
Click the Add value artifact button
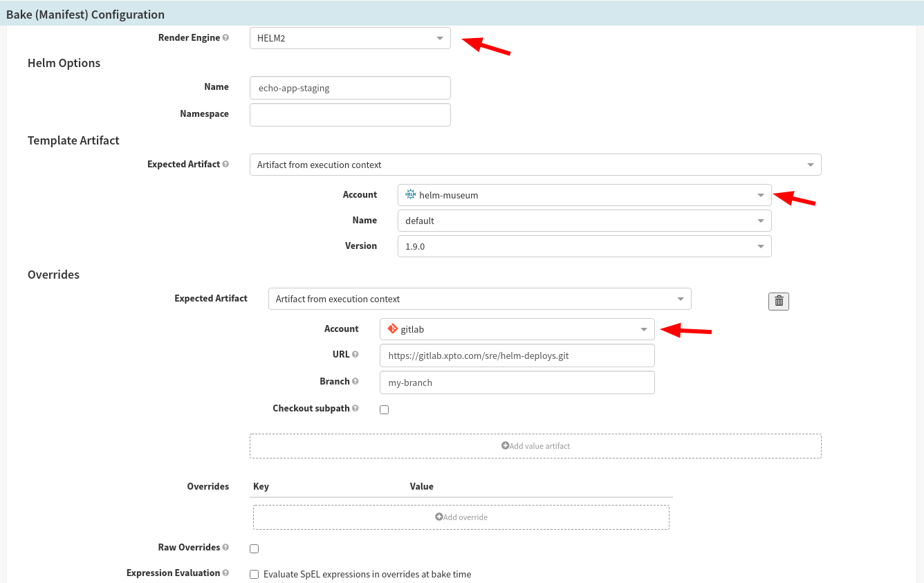pyautogui.click(x=535, y=445)
